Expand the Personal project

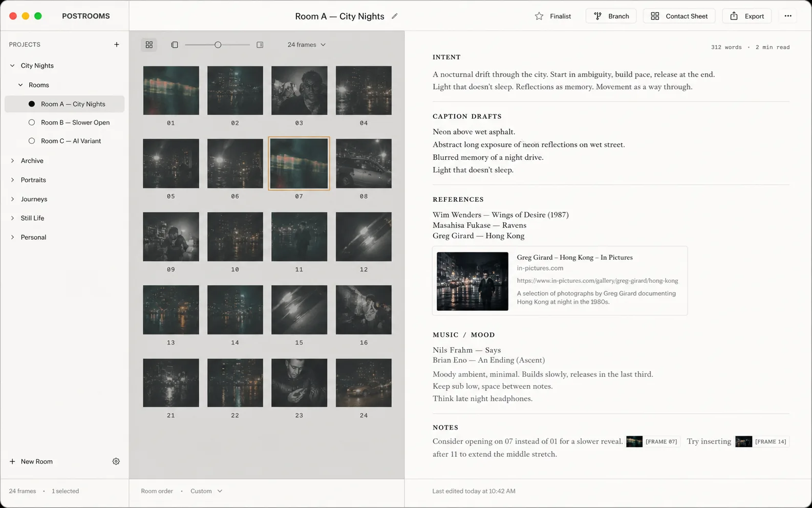click(12, 237)
